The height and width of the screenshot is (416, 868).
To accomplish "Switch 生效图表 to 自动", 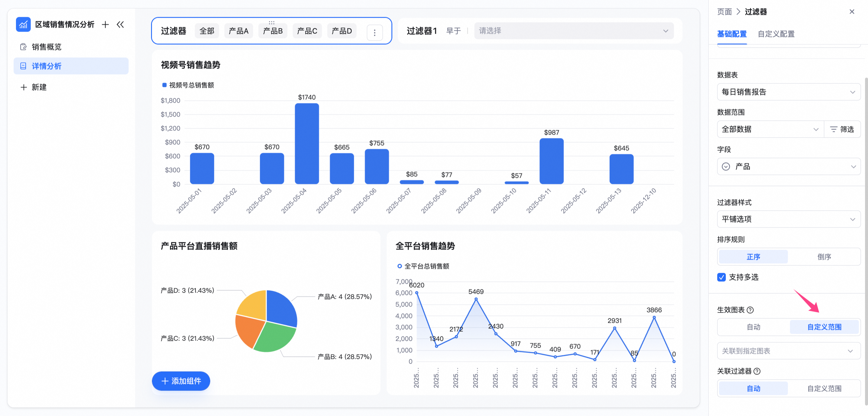I will [x=753, y=327].
